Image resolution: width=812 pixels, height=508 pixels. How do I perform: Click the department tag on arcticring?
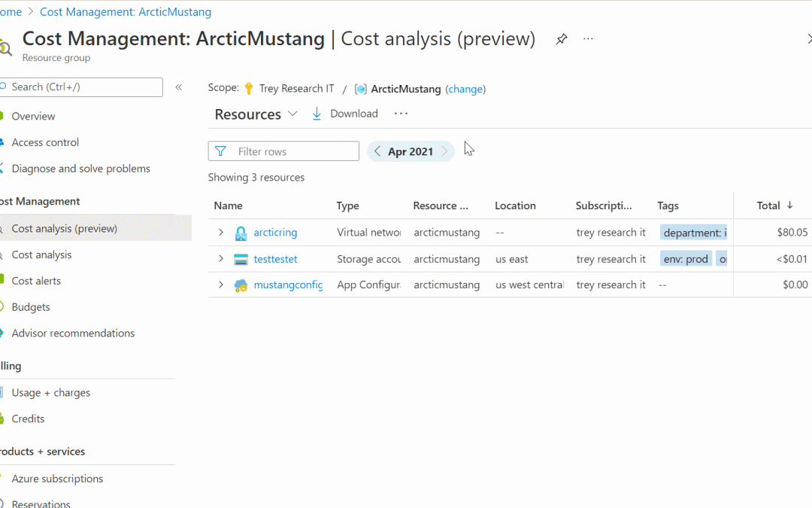pyautogui.click(x=693, y=233)
